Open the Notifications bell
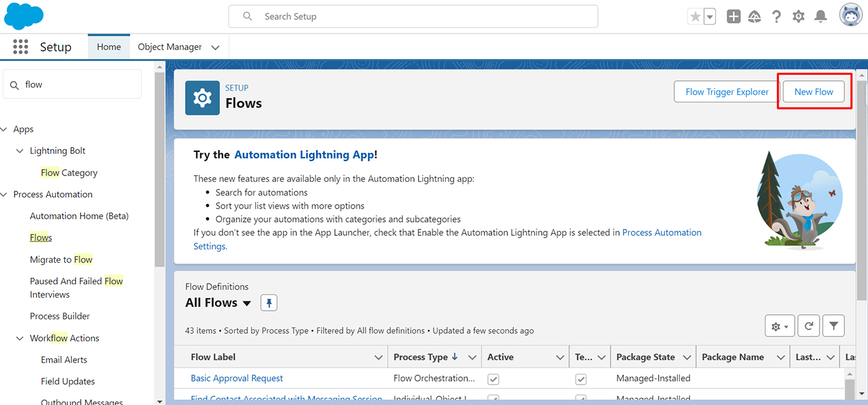This screenshot has height=405, width=868. click(821, 17)
